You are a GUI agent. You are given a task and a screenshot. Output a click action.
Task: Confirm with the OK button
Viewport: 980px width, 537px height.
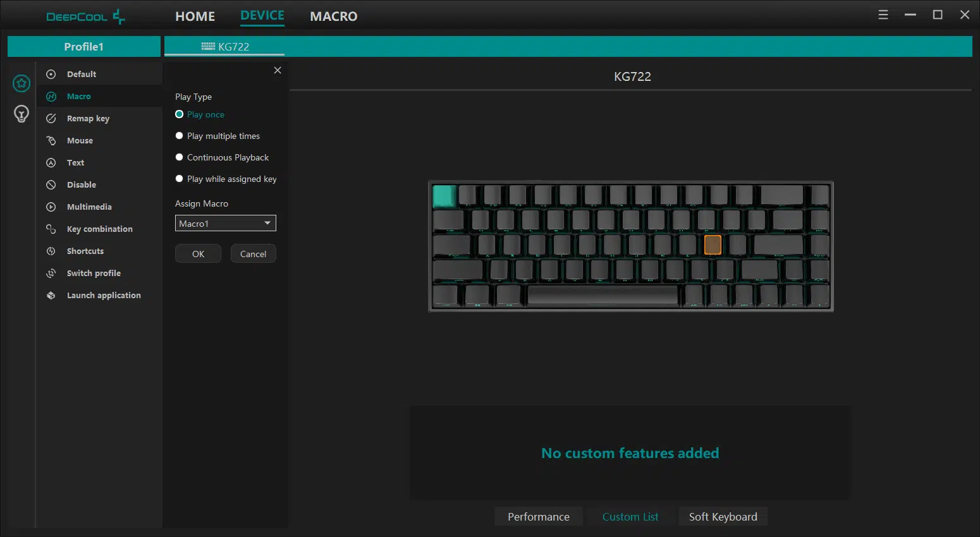coord(198,253)
